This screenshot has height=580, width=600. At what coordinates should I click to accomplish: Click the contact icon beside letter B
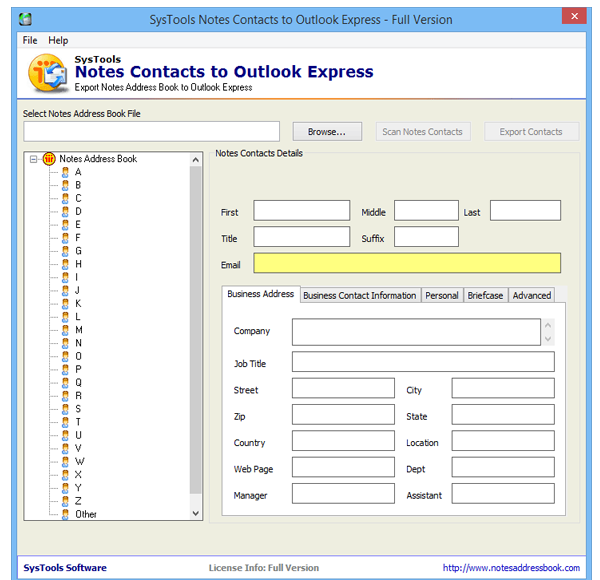click(65, 185)
